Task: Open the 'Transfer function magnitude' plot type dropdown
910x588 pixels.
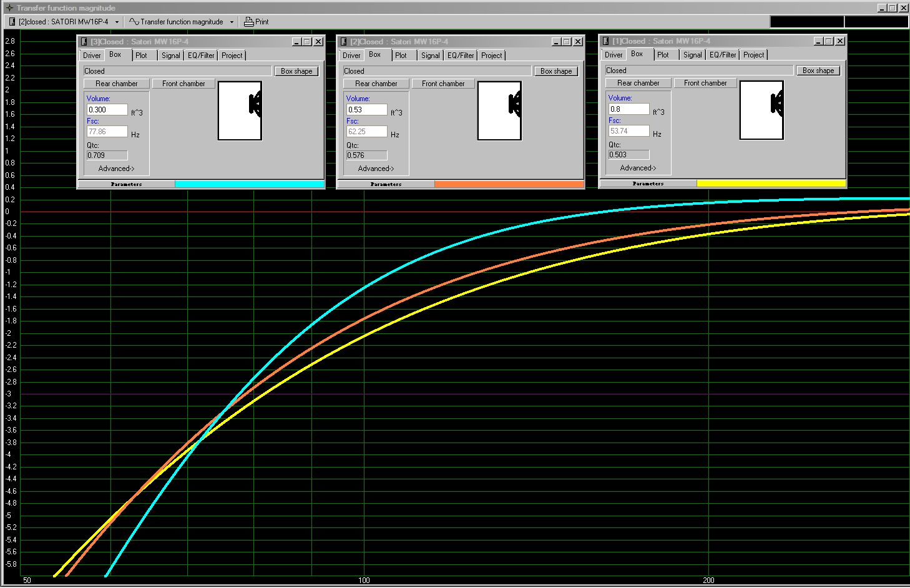Action: point(232,22)
